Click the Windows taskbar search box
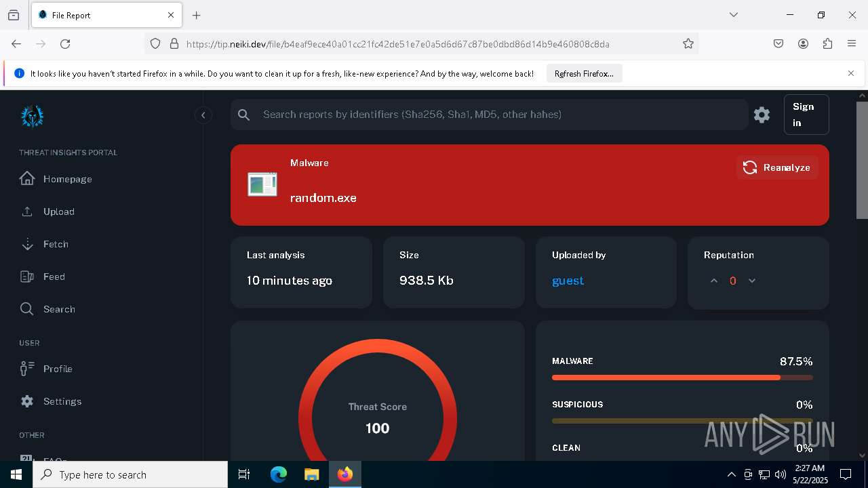 click(130, 474)
